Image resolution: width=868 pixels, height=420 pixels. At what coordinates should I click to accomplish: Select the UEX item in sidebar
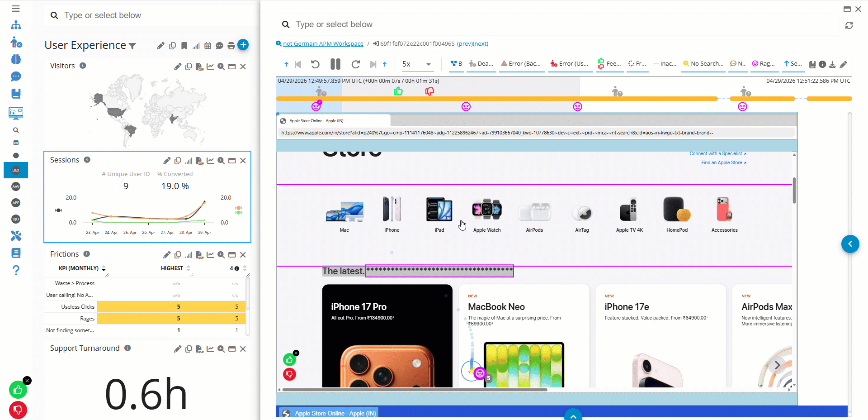click(x=16, y=170)
